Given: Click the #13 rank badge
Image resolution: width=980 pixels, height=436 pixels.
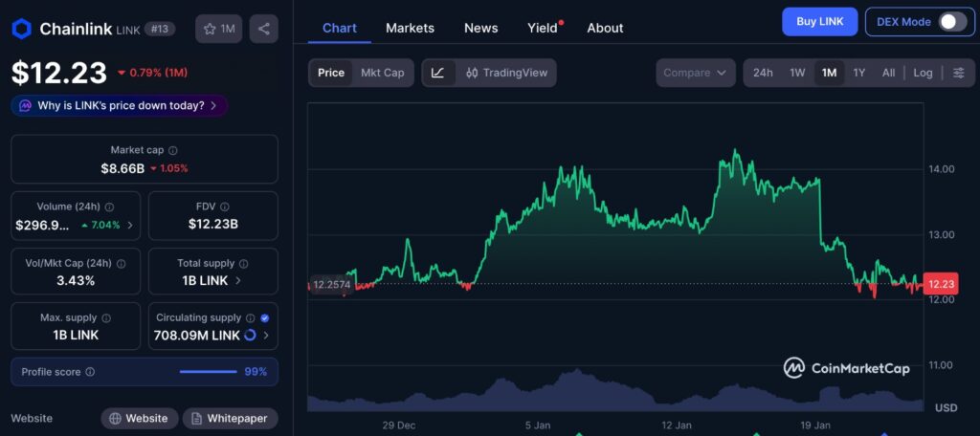Looking at the screenshot, I should click(x=160, y=29).
